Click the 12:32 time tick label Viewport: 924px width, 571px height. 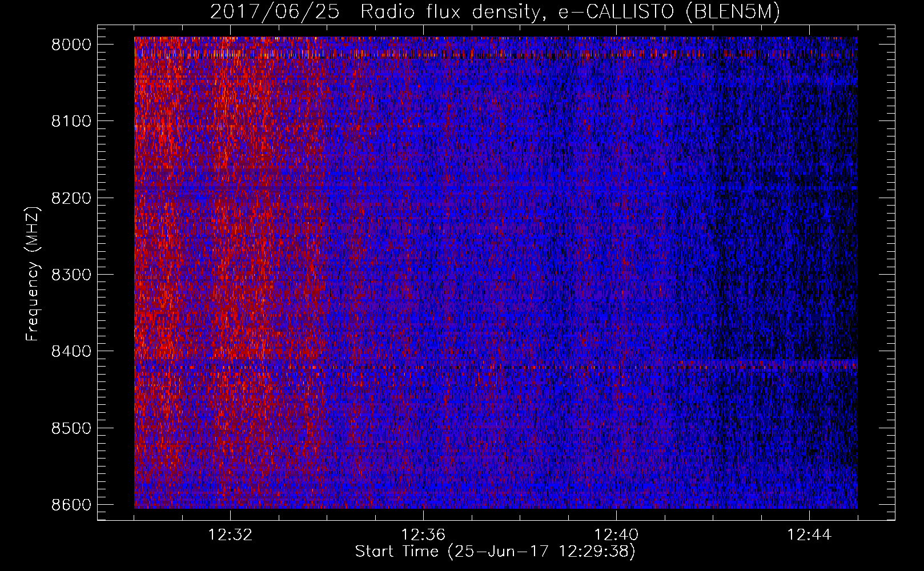230,535
